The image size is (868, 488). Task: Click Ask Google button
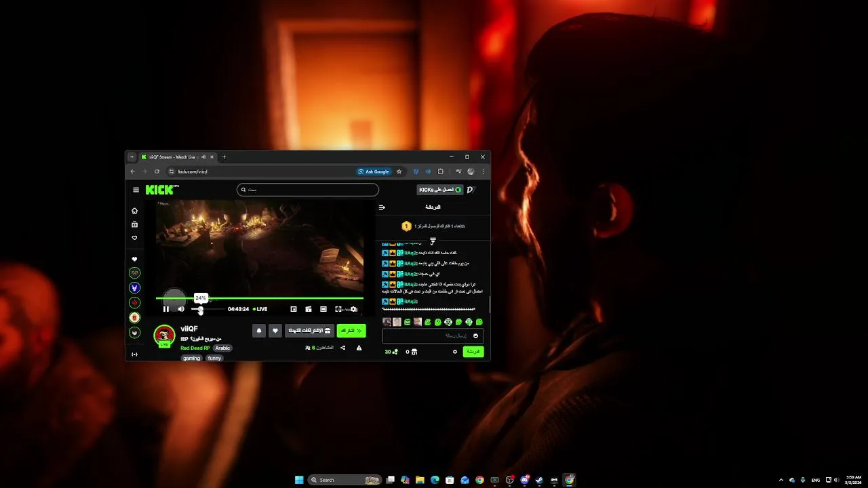tap(374, 171)
